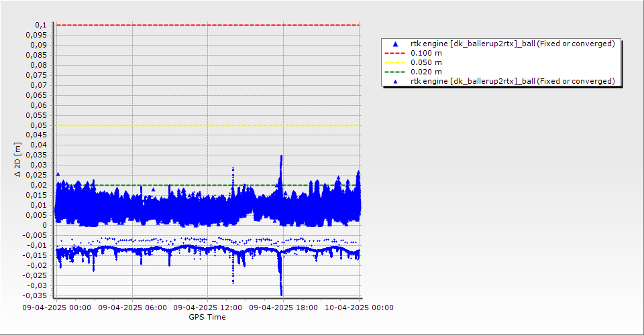Select the red dashed line sample in legend
Viewport: 644px width, 335px height.
pyautogui.click(x=394, y=54)
